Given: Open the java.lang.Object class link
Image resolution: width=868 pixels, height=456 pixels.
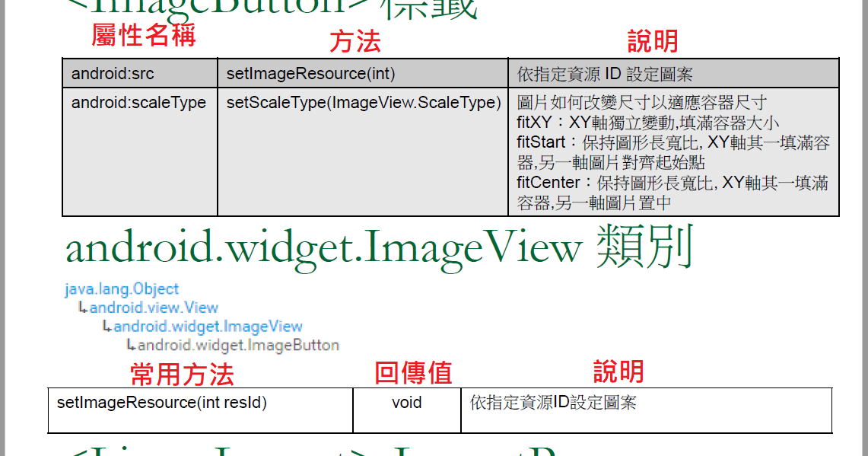Looking at the screenshot, I should pyautogui.click(x=120, y=289).
